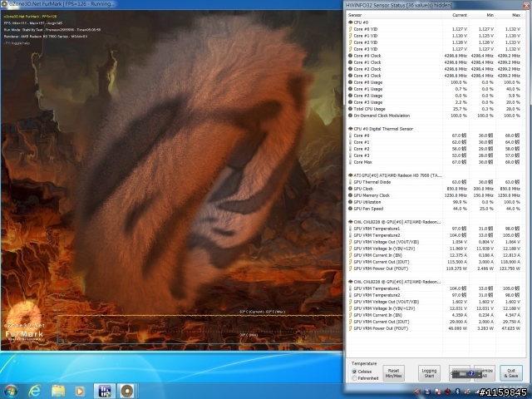Click the GPU Fan Speed sensor icon
Viewport: 532px width, 399px height.
350,209
